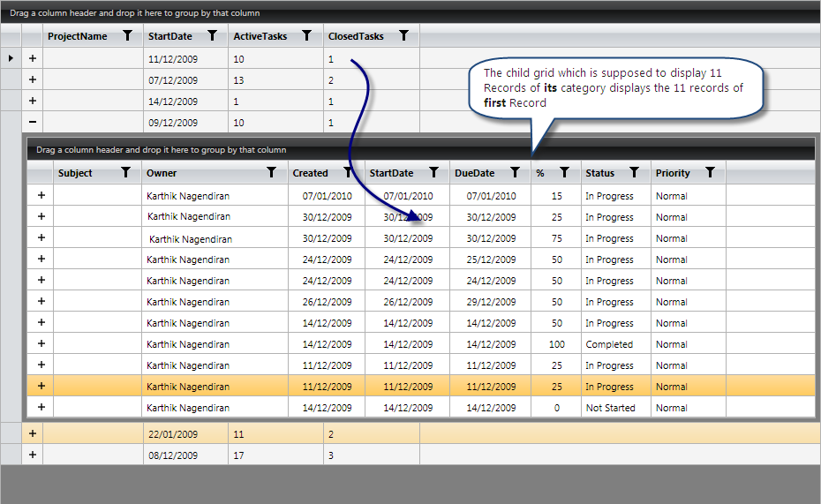Sort by Subject column header
The height and width of the screenshot is (504, 821).
(x=75, y=173)
